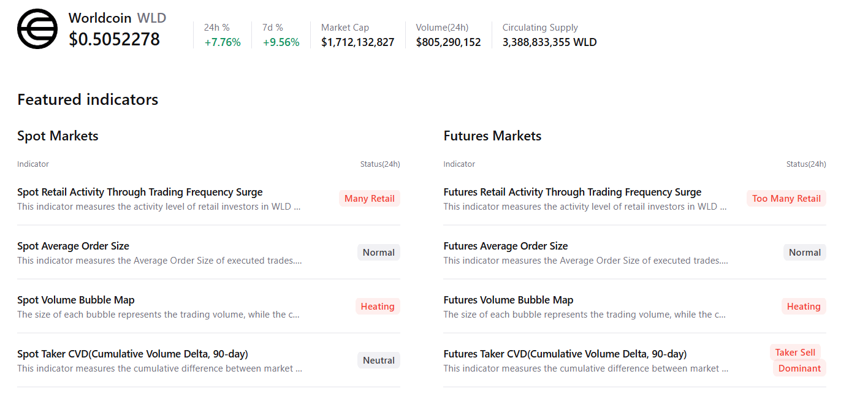
Task: Click Heating badge for Futures Volume Bubble Map
Action: (804, 306)
